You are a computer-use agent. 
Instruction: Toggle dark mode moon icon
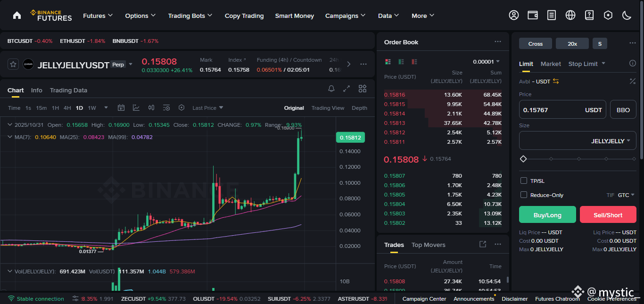[627, 16]
